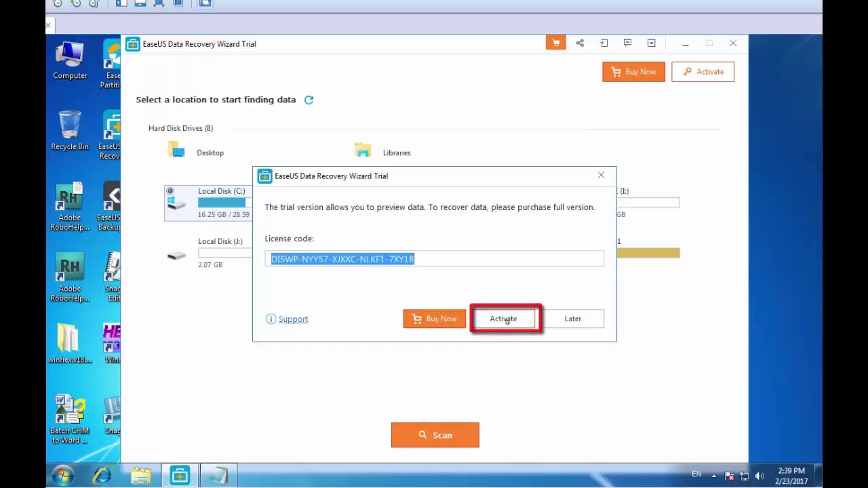Open Windows Explorer from taskbar

point(141,476)
